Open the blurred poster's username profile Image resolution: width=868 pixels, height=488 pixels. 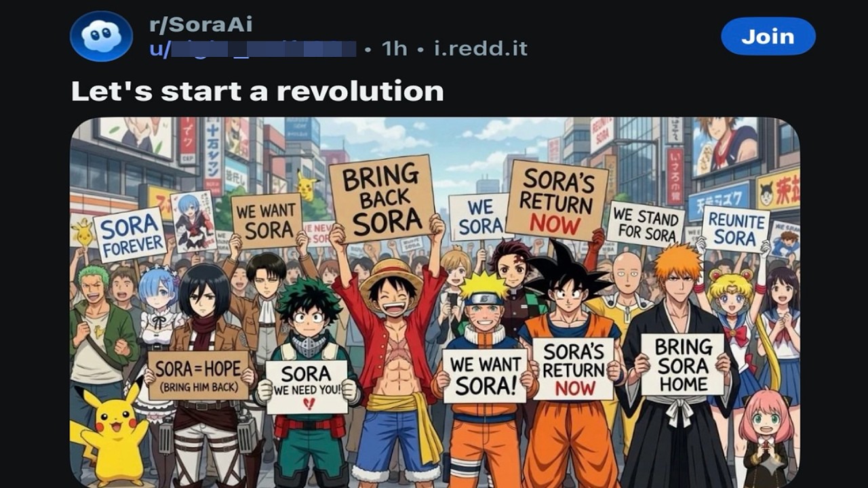click(252, 49)
